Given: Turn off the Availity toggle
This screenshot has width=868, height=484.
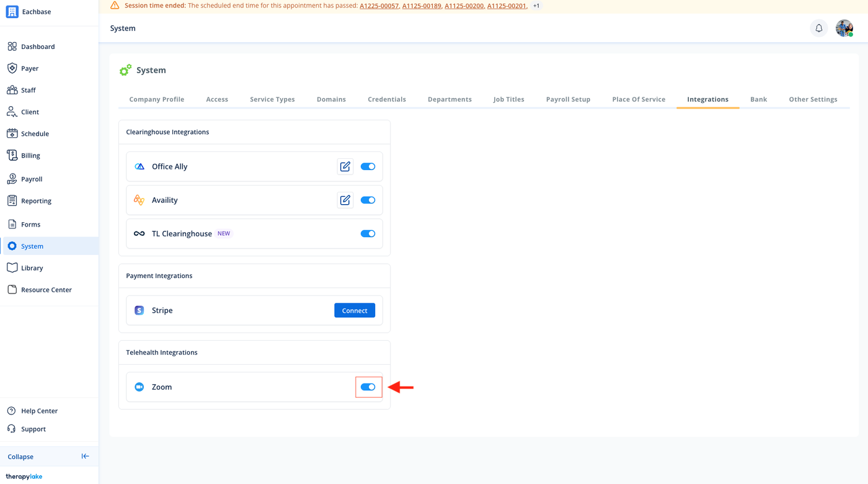Looking at the screenshot, I should tap(368, 200).
